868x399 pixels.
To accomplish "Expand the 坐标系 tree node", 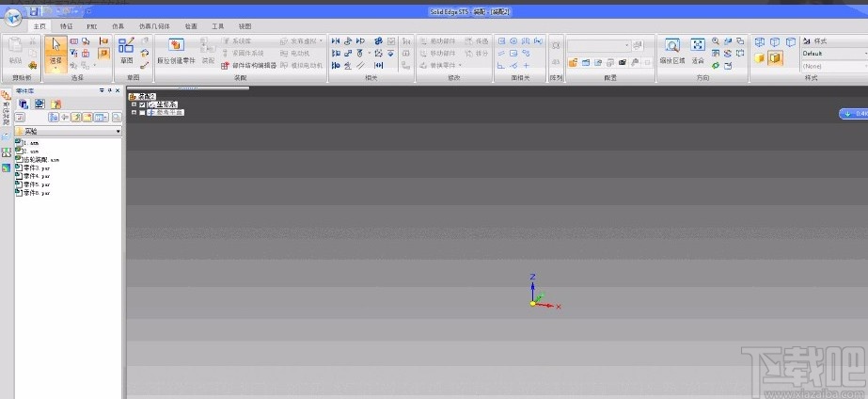I will (x=134, y=104).
